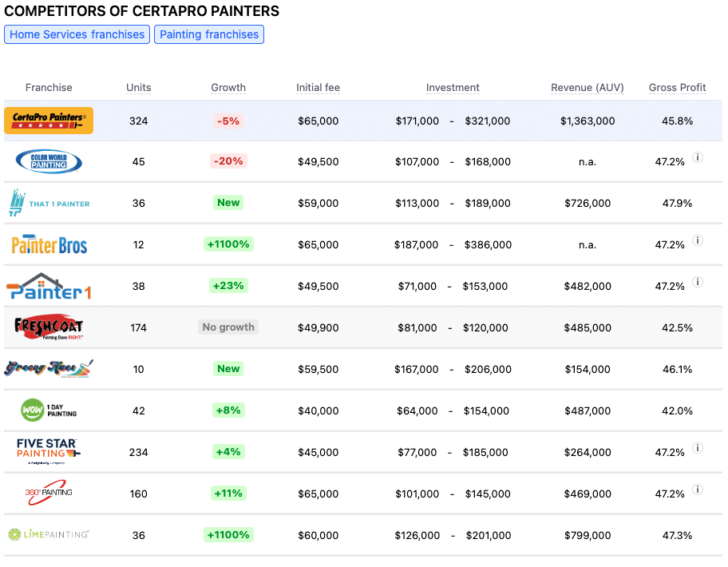Select the That 1 Painter logo

pos(49,203)
